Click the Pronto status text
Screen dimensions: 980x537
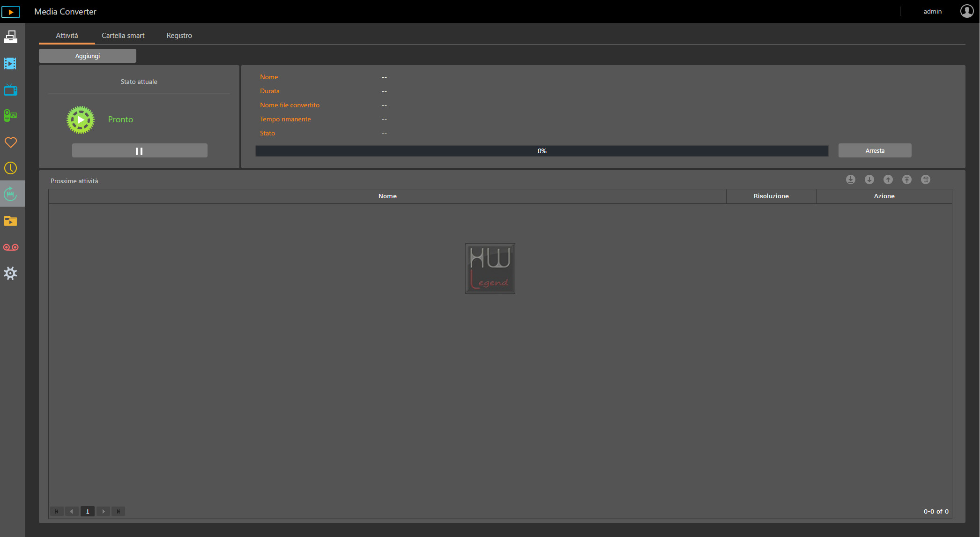tap(120, 119)
